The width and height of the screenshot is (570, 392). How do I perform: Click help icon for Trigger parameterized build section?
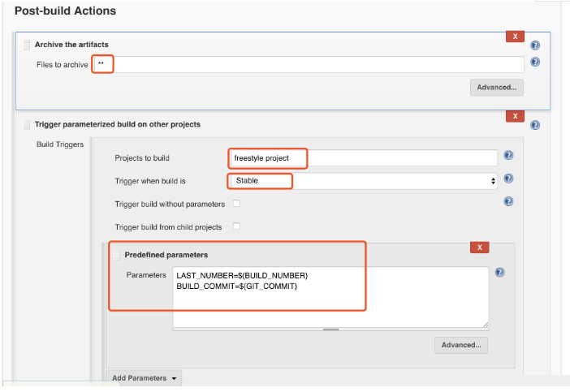coord(535,125)
